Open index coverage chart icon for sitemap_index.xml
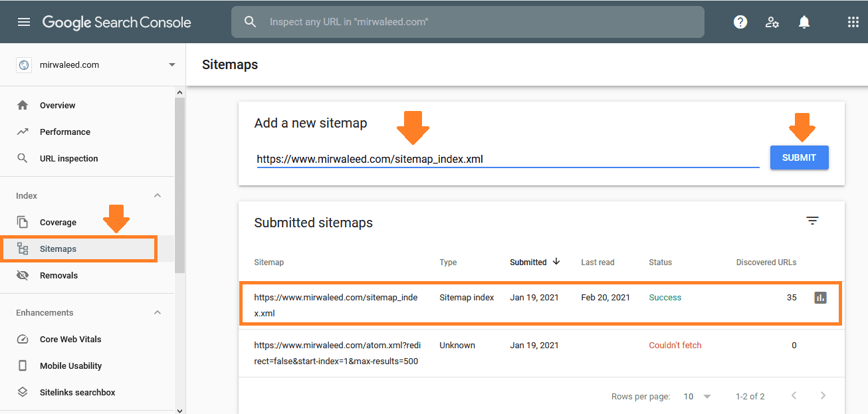Image resolution: width=868 pixels, height=414 pixels. click(820, 298)
